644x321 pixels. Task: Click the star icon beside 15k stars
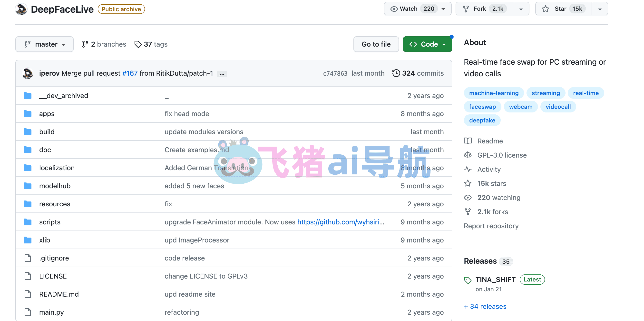(x=468, y=183)
